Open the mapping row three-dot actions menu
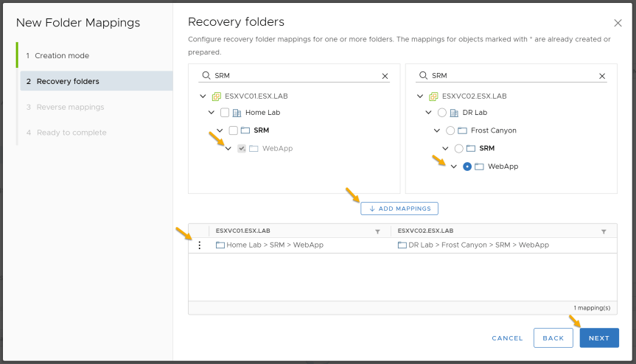 (x=199, y=245)
